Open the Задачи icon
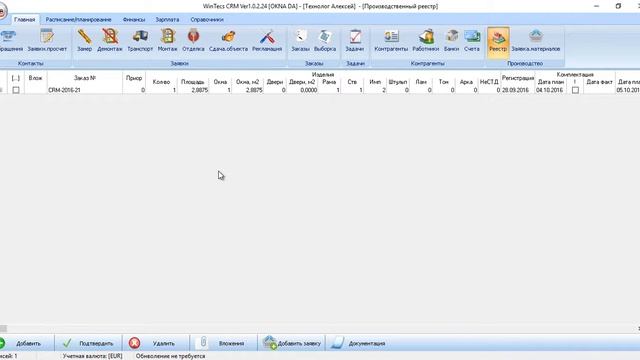Image resolution: width=640 pixels, height=360 pixels. pyautogui.click(x=355, y=40)
